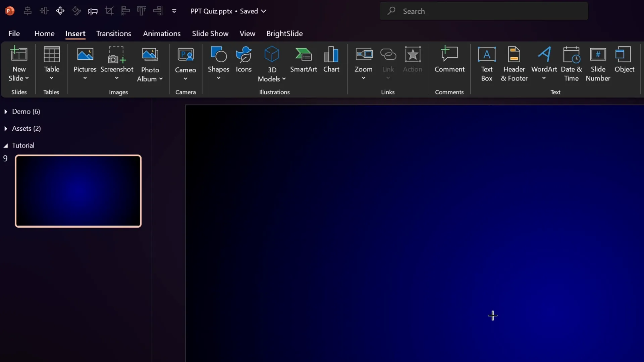This screenshot has height=362, width=644.
Task: Click the Search box
Action: click(x=484, y=11)
